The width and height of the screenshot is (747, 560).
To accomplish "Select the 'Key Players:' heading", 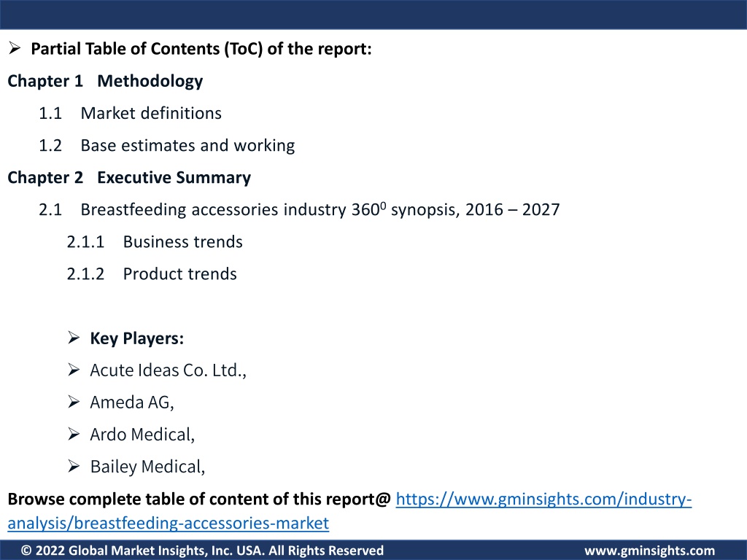I will point(136,338).
